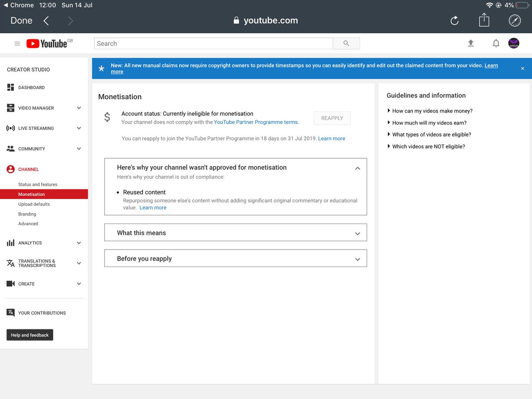The image size is (532, 399).
Task: Open Upload defaults settings
Action: point(34,204)
